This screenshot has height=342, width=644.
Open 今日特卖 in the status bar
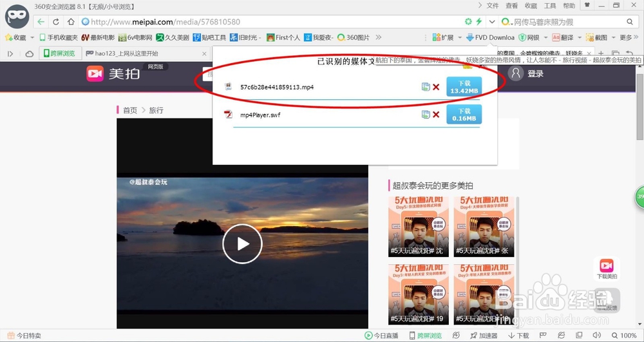point(24,336)
